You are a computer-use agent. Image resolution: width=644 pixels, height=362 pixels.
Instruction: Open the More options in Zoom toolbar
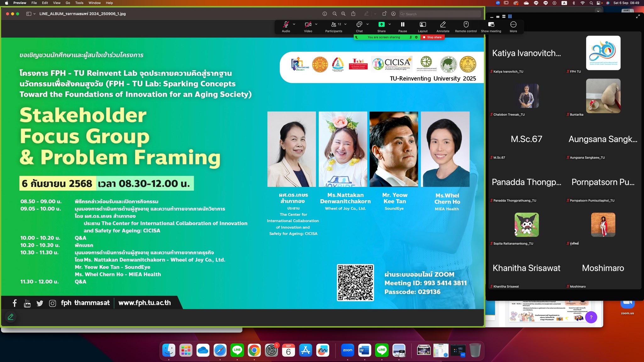click(x=513, y=27)
